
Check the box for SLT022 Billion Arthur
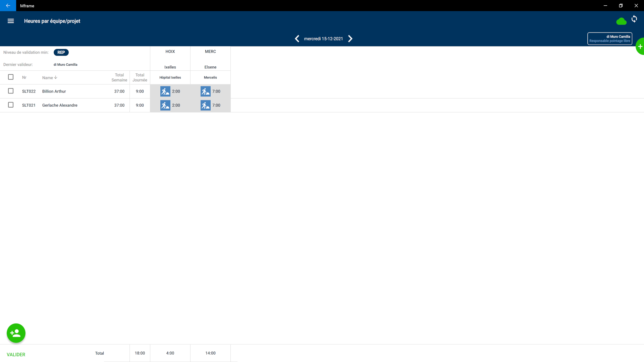click(11, 91)
